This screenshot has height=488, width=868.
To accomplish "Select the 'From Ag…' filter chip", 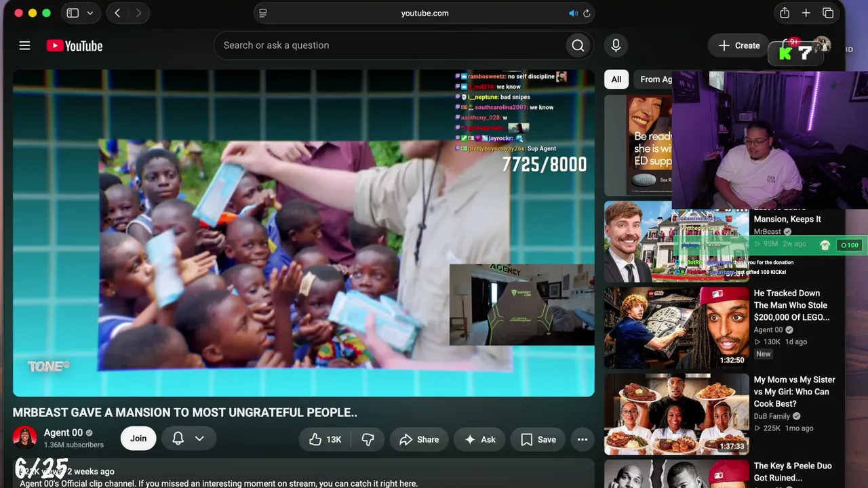I will 654,79.
